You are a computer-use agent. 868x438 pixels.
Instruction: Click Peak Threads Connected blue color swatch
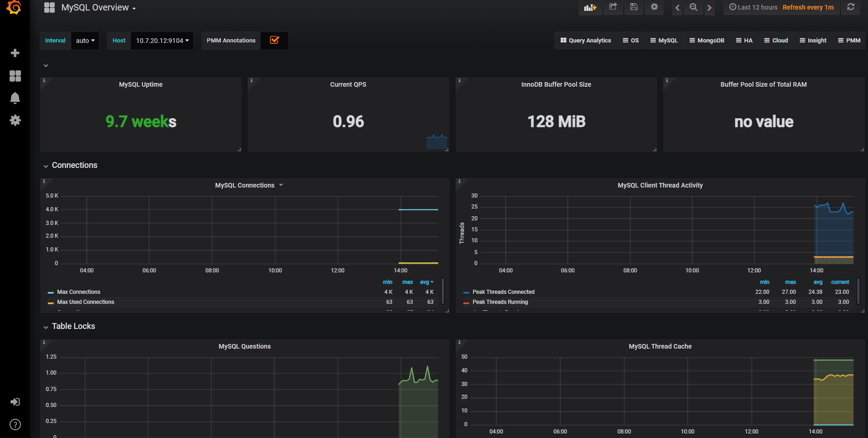pos(466,292)
